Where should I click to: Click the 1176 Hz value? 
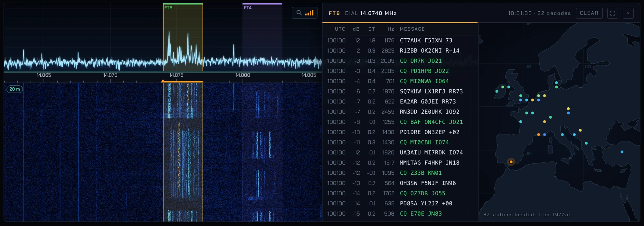coord(389,41)
